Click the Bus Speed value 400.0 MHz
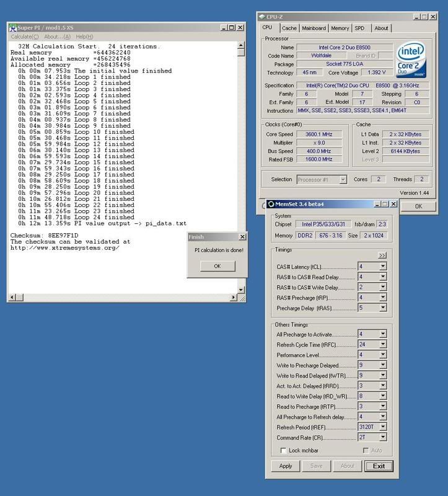 tap(319, 151)
